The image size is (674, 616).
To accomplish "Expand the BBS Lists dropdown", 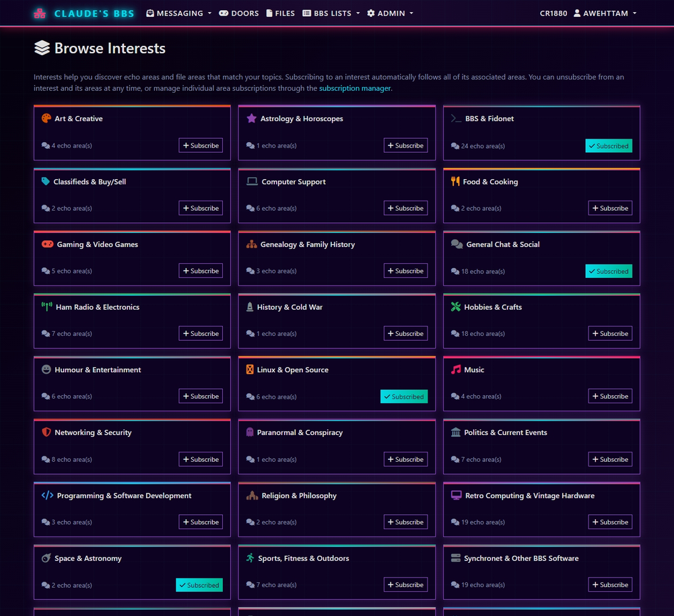I will click(x=331, y=13).
